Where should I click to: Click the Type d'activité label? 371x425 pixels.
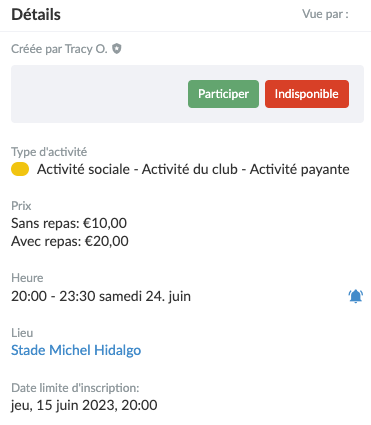[x=49, y=152]
